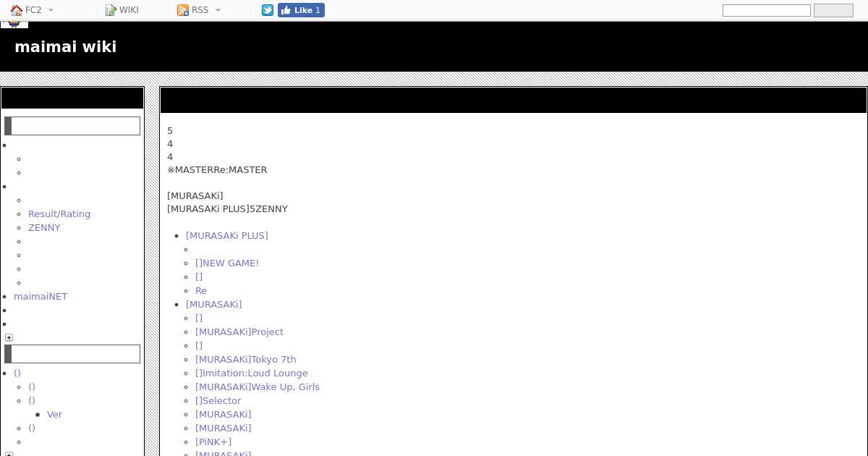Image resolution: width=868 pixels, height=456 pixels.
Task: Open the maimaiNET sidebar link
Action: pos(41,296)
